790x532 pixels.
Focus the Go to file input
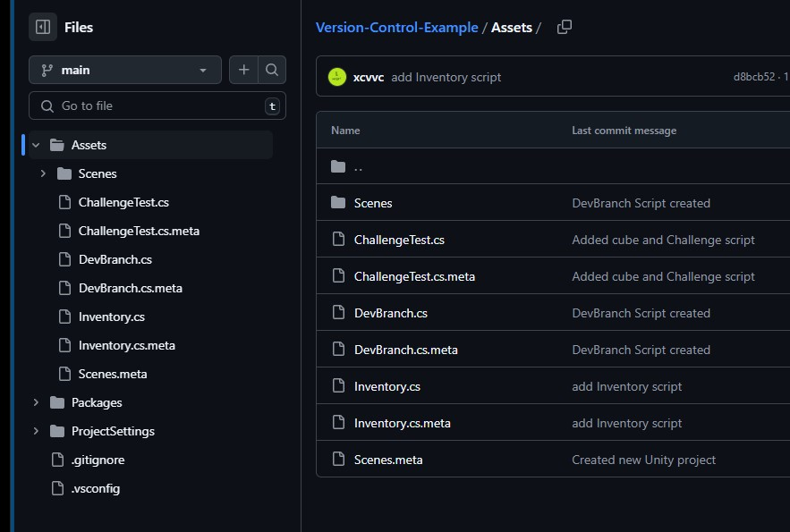coord(157,106)
